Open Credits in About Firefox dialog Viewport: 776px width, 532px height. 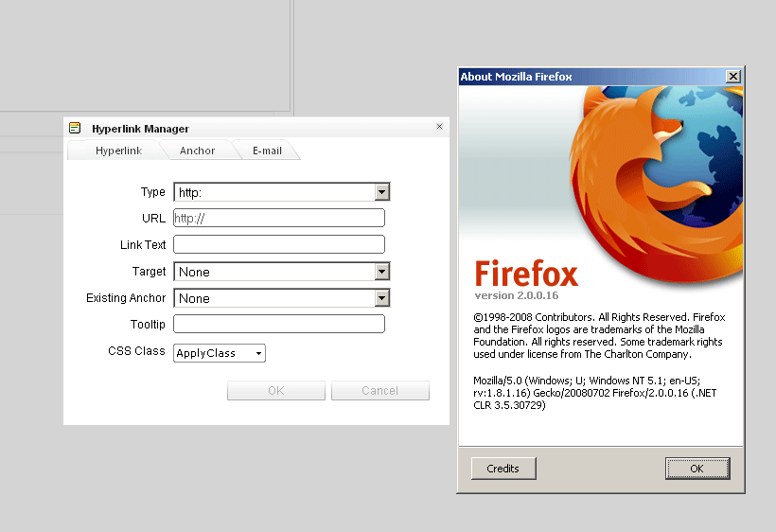(x=503, y=469)
